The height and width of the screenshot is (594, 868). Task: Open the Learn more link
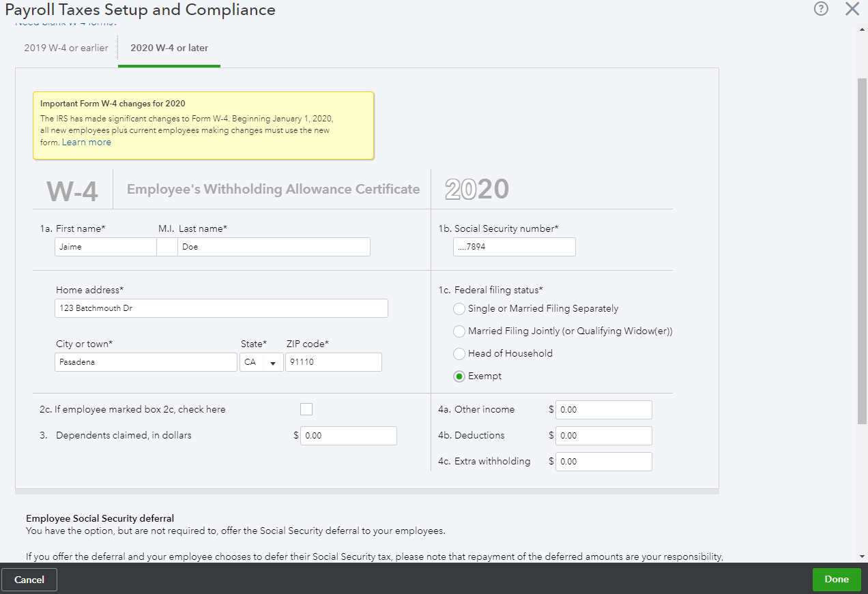click(87, 143)
